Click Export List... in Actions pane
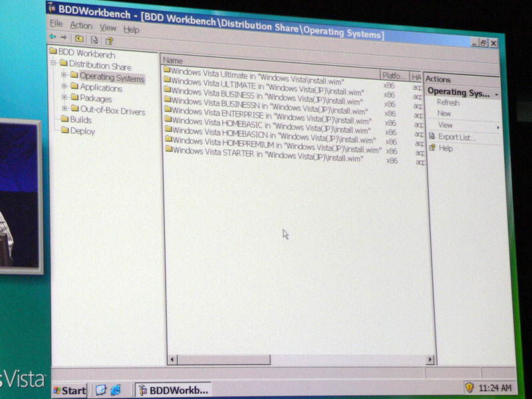The width and height of the screenshot is (532, 399). pos(457,137)
